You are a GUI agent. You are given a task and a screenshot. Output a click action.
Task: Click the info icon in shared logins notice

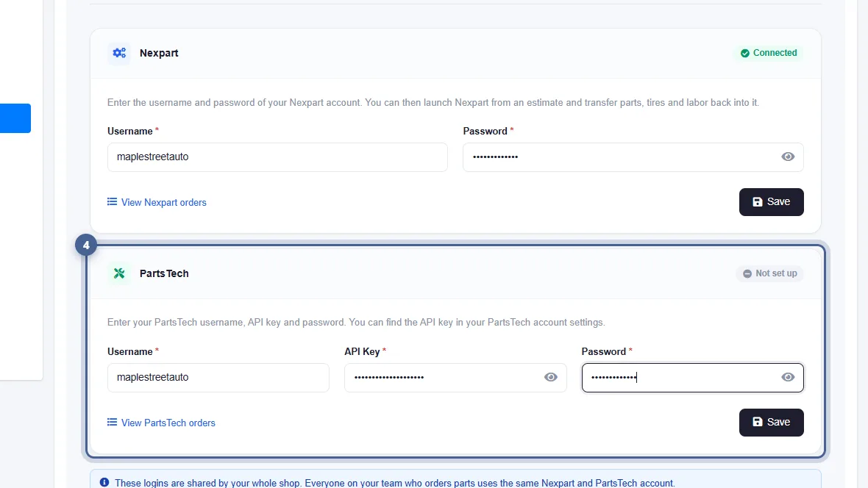tap(104, 482)
